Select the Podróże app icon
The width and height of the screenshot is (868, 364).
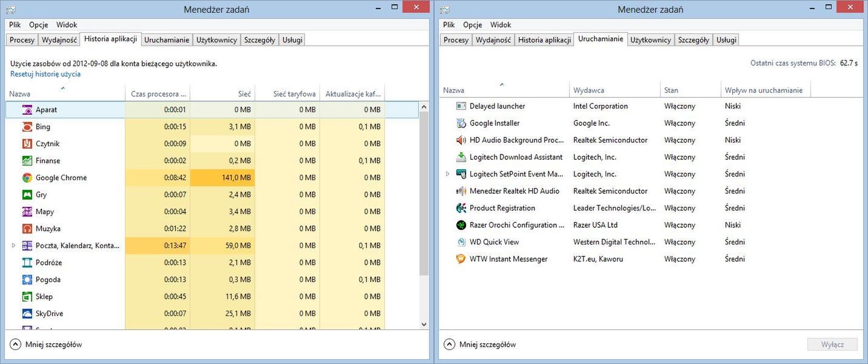point(27,263)
